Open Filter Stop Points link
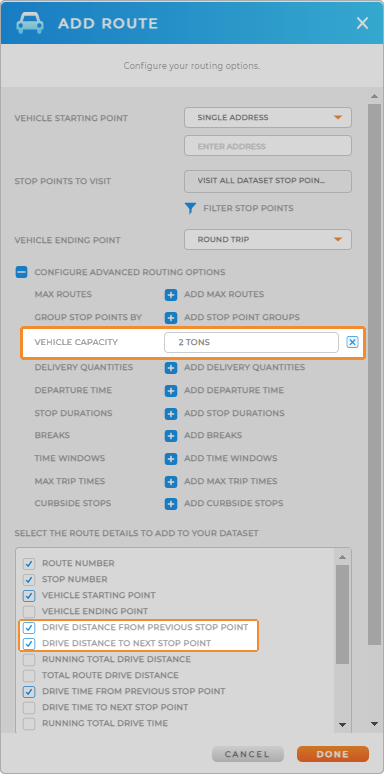 coord(248,209)
